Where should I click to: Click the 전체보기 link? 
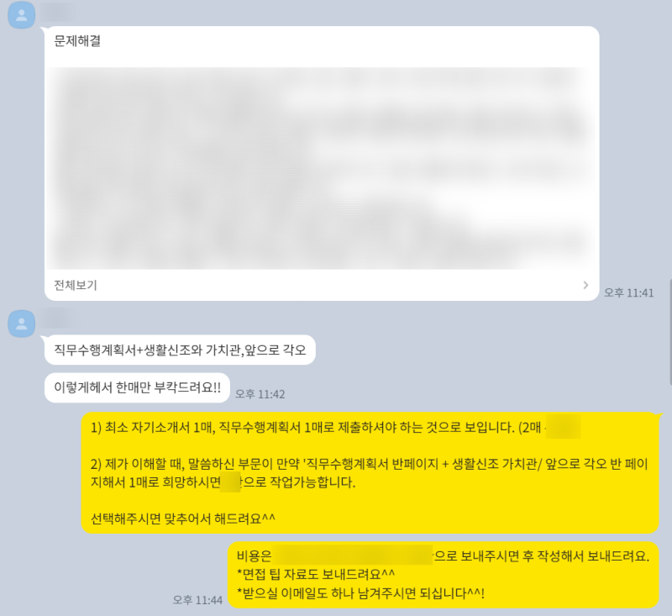[x=76, y=285]
